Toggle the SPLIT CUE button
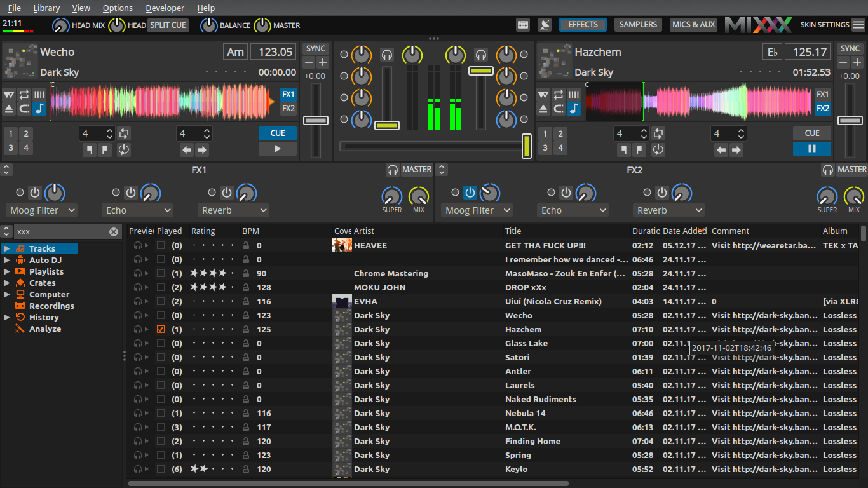868x488 pixels. pos(168,25)
